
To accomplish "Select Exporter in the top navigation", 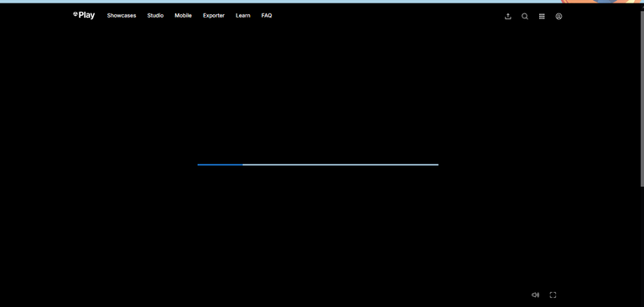I will [x=214, y=16].
